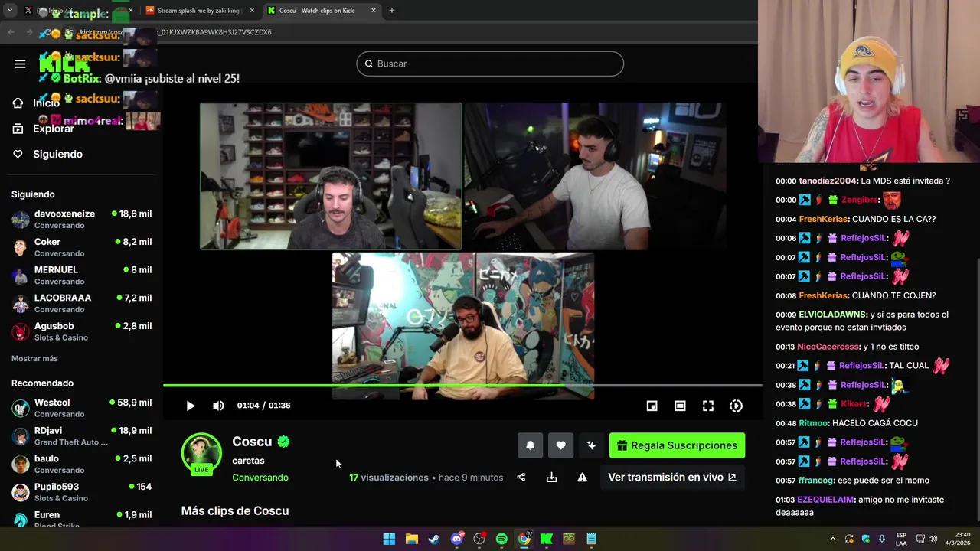
Task: Click Ver transmisión en vivo
Action: coord(672,477)
